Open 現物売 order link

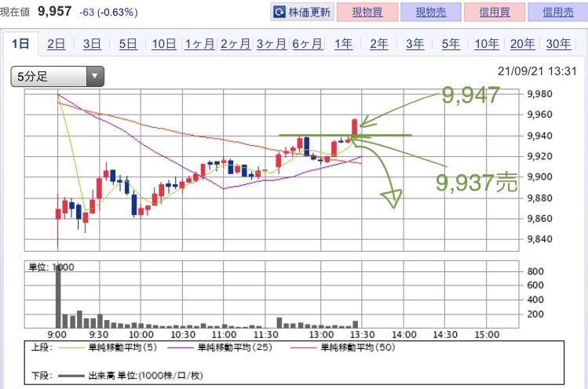coord(431,12)
